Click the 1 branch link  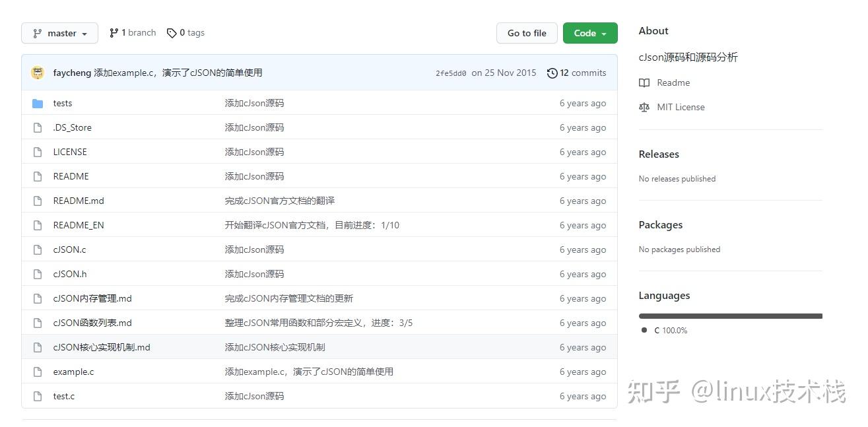pos(139,32)
